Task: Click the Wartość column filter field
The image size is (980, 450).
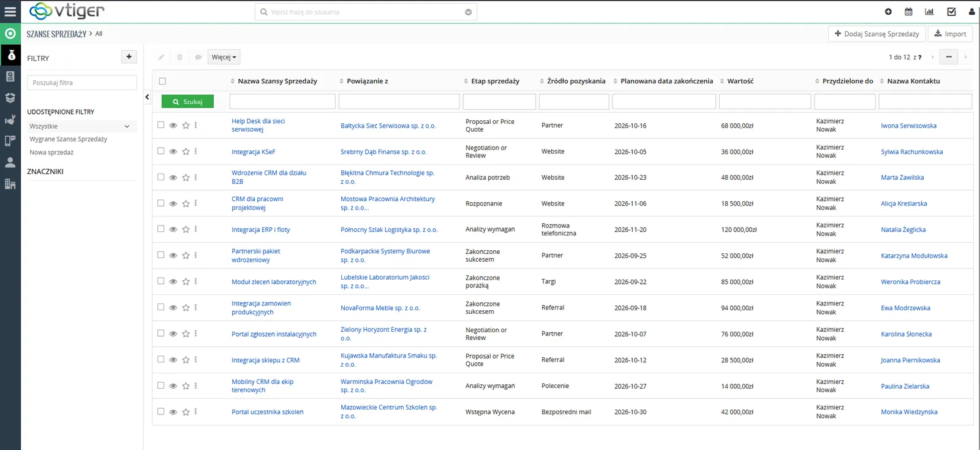Action: [x=765, y=101]
